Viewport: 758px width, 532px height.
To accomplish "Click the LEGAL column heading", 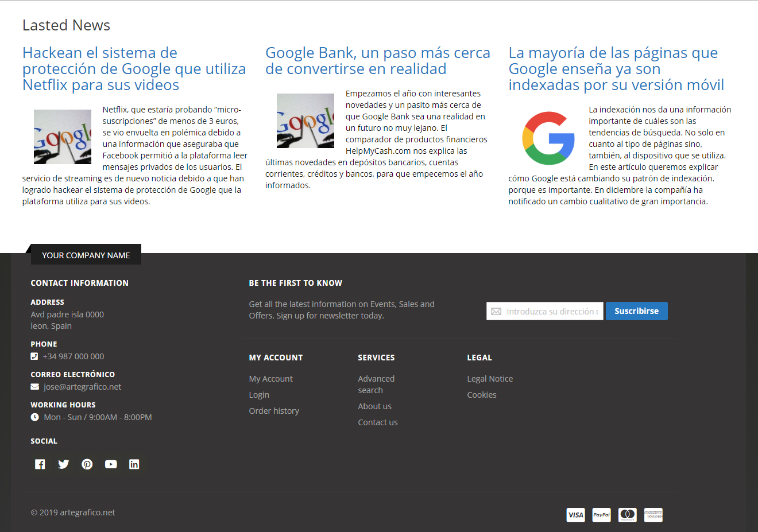I will tap(479, 358).
